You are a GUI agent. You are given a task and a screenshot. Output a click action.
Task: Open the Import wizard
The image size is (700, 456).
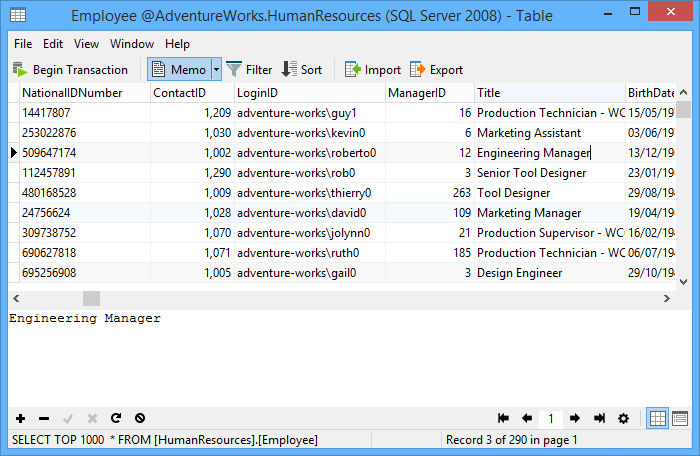point(373,70)
